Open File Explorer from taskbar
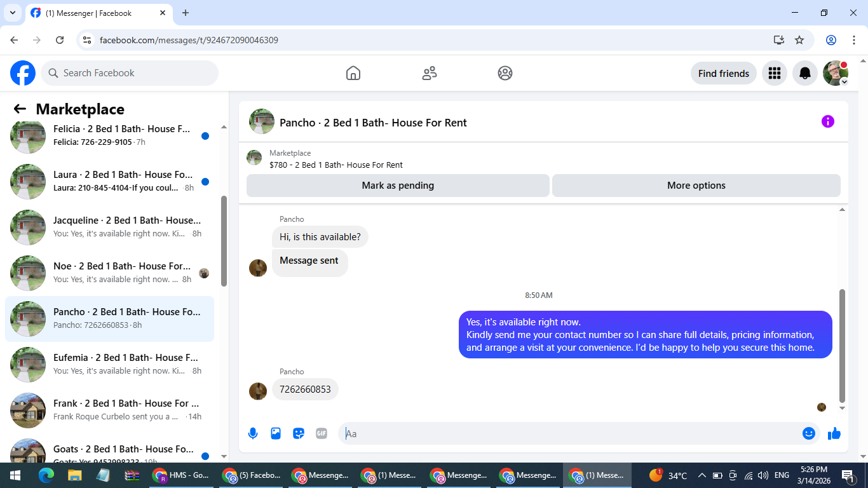 (75, 475)
